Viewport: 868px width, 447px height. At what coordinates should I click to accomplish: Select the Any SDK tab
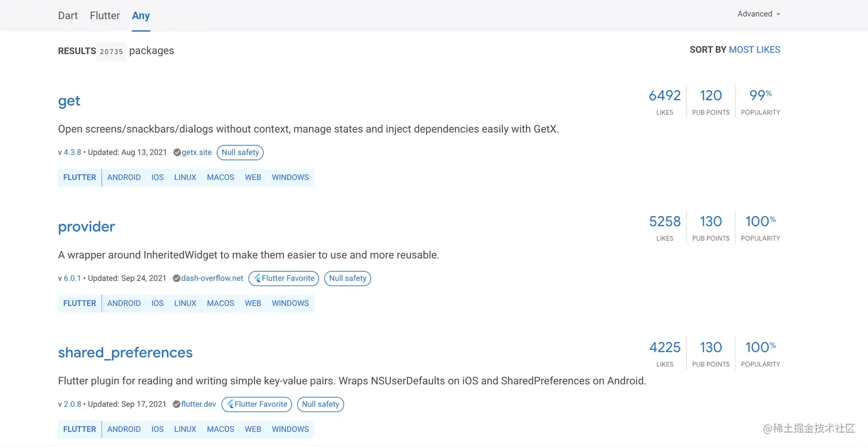click(x=141, y=16)
